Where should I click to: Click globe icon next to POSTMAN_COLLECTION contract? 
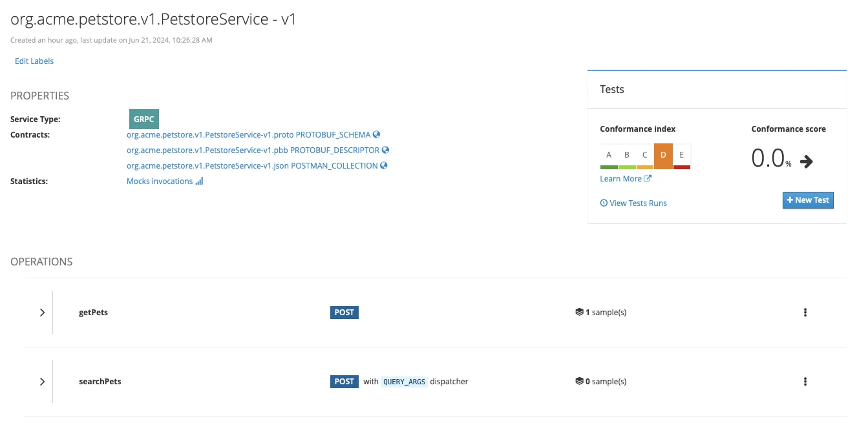click(384, 165)
